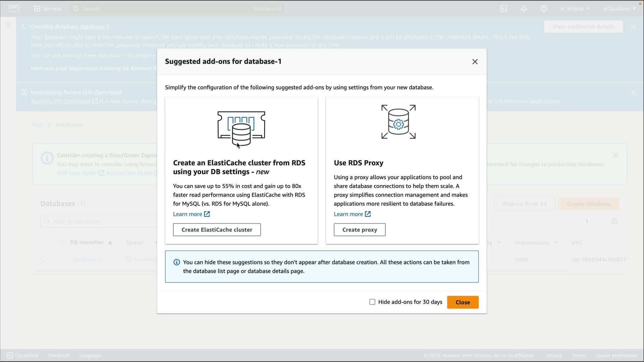Select the database-1 row radio button
The width and height of the screenshot is (644, 362).
pos(43,259)
